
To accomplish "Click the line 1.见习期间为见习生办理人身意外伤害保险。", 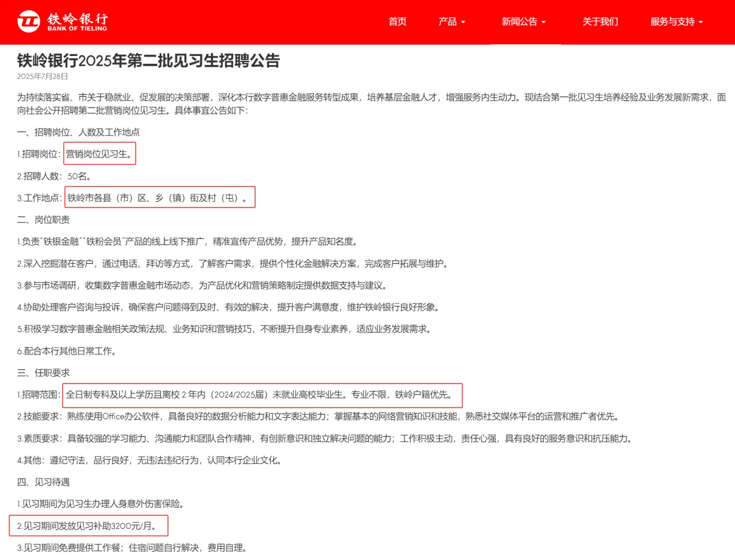I will pos(101,505).
